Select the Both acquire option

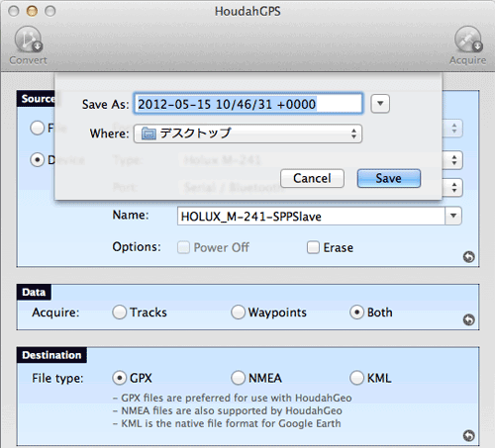(356, 313)
